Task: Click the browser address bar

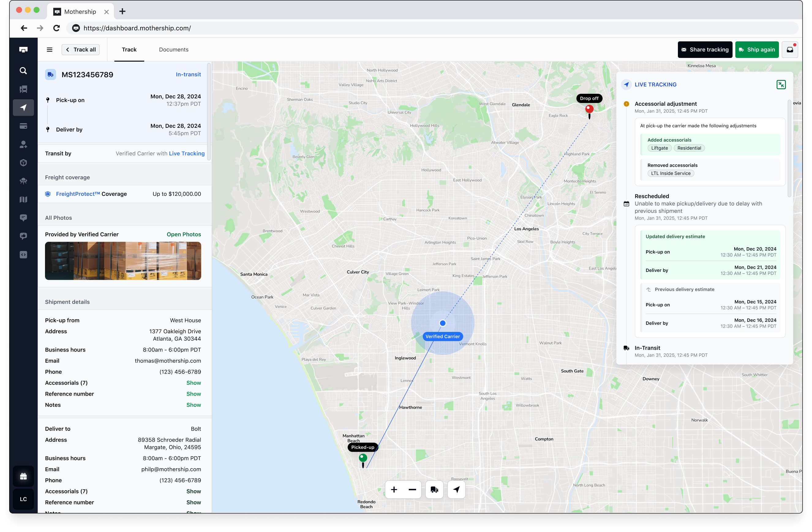Action: tap(432, 28)
